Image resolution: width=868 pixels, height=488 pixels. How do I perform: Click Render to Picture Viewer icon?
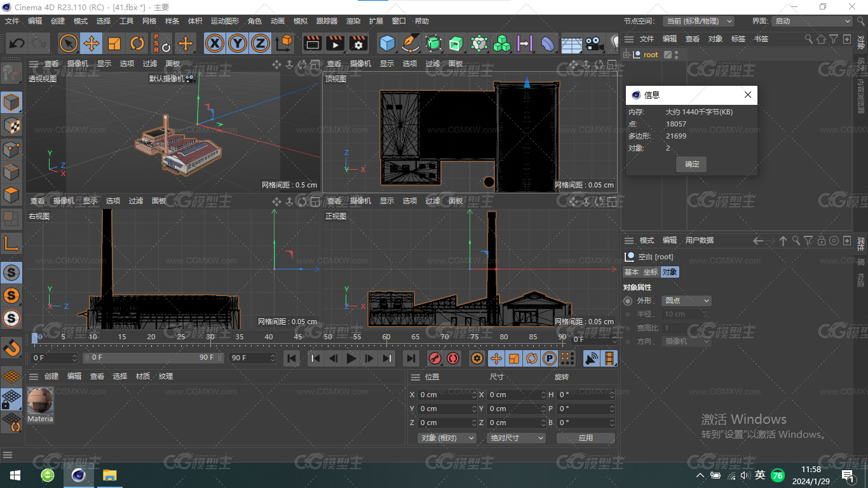(x=335, y=43)
